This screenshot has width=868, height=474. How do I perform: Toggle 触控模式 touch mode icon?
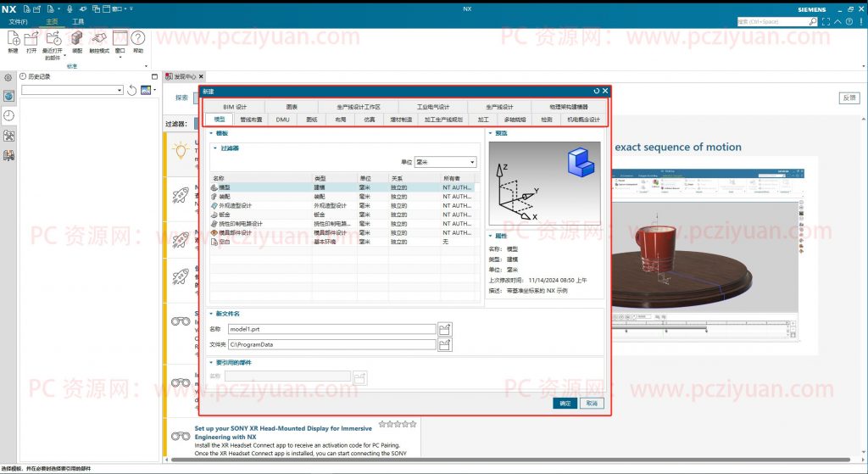tap(99, 38)
